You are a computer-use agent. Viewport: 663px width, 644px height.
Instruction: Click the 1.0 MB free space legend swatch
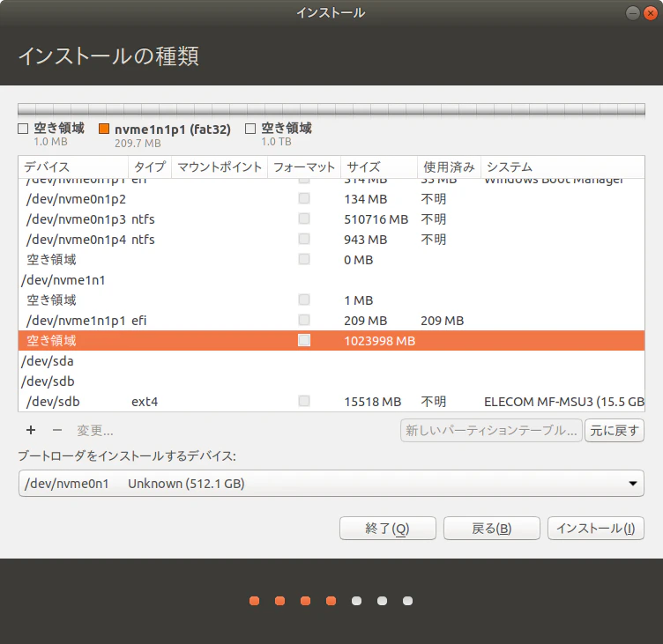click(x=23, y=129)
